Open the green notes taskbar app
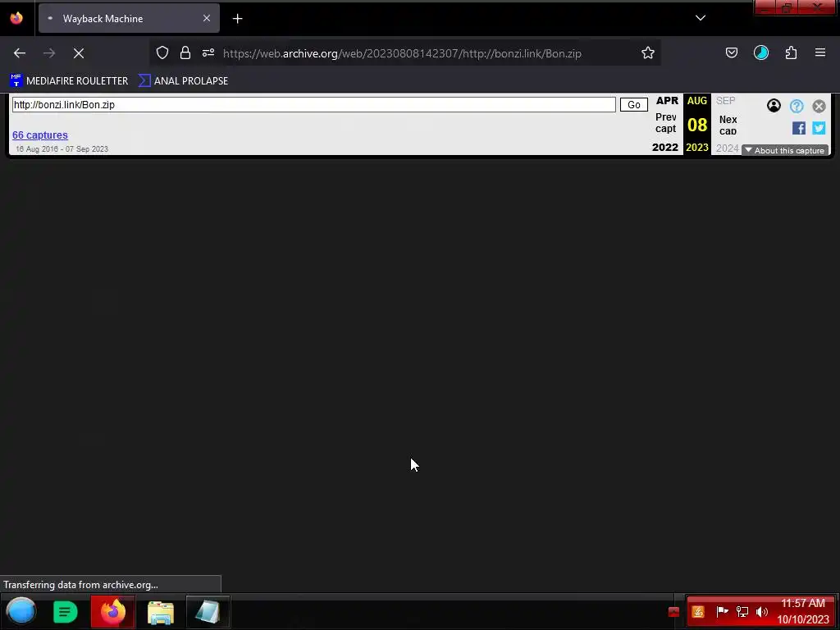Image resolution: width=840 pixels, height=630 pixels. tap(66, 612)
